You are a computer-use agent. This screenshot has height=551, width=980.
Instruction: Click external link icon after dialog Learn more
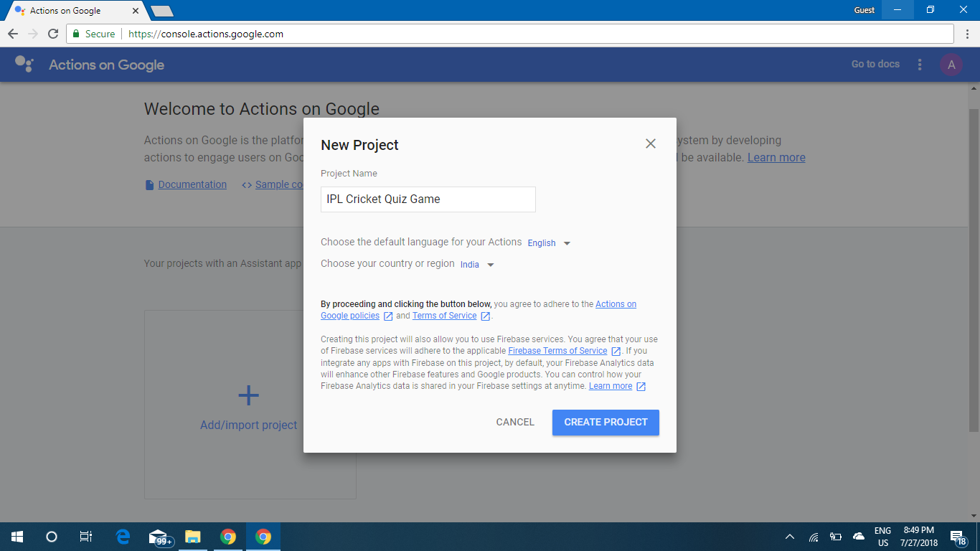tap(641, 387)
